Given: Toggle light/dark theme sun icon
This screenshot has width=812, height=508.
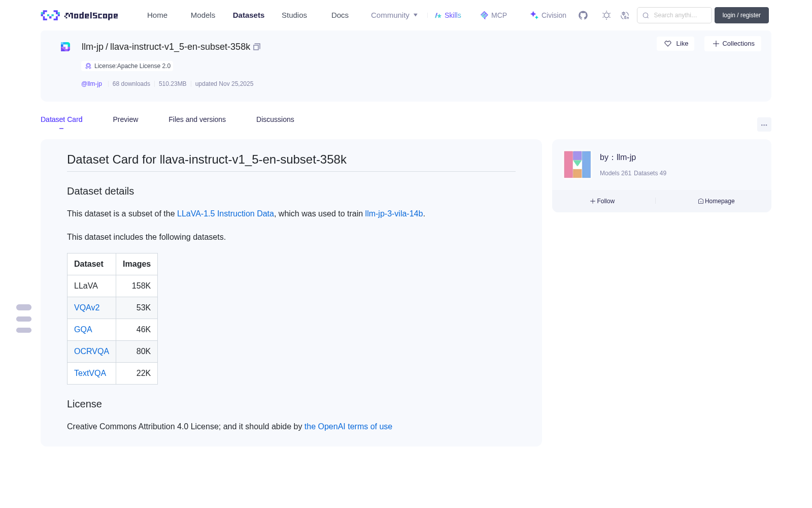Looking at the screenshot, I should coord(606,15).
